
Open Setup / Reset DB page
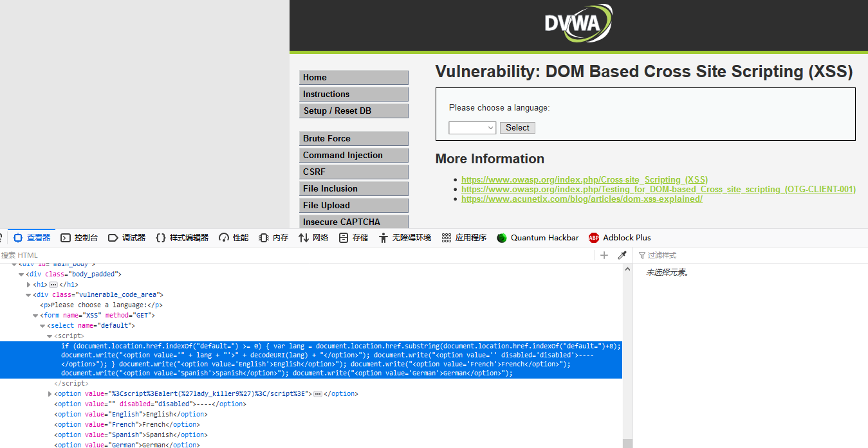pos(354,111)
